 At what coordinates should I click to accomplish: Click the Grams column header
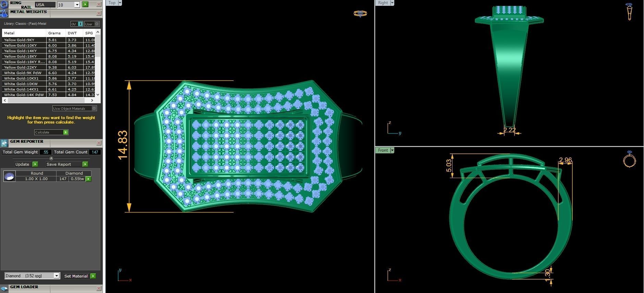[x=56, y=33]
